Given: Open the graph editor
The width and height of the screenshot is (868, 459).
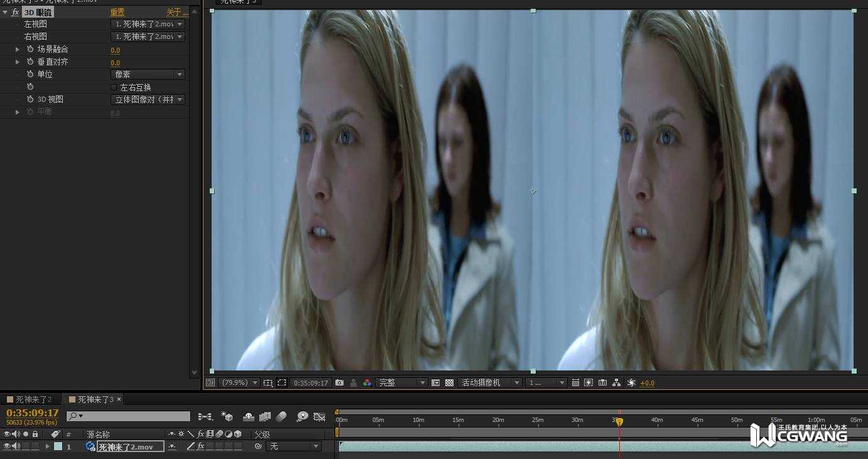Looking at the screenshot, I should point(319,416).
